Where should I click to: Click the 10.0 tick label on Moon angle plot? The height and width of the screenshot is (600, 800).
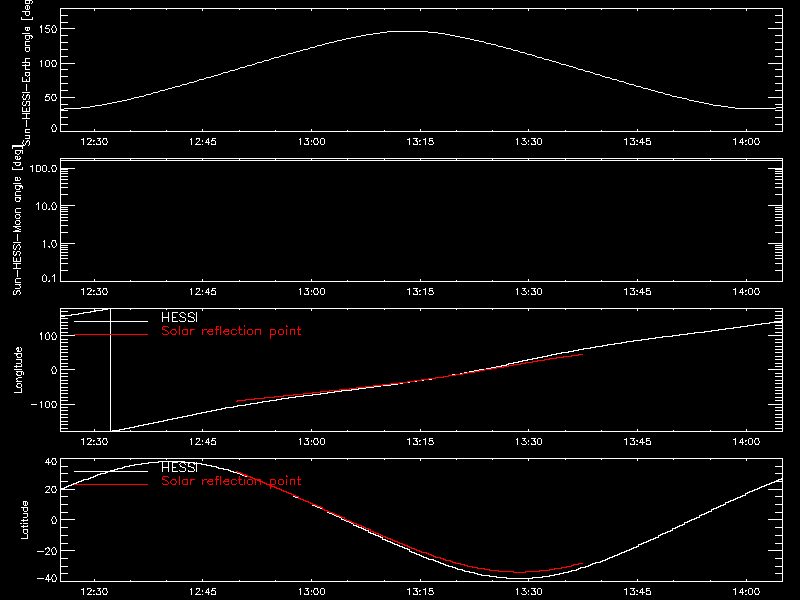pos(46,207)
